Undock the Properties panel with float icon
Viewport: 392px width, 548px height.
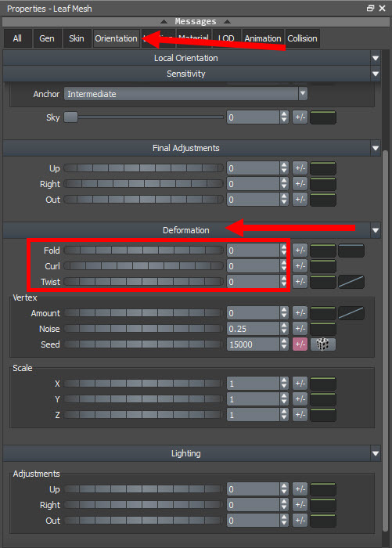(371, 8)
